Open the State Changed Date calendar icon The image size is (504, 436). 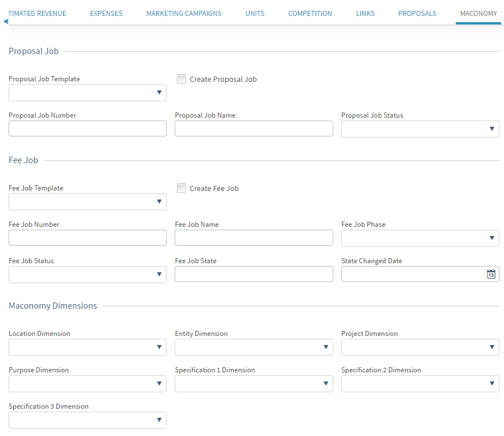click(x=491, y=274)
